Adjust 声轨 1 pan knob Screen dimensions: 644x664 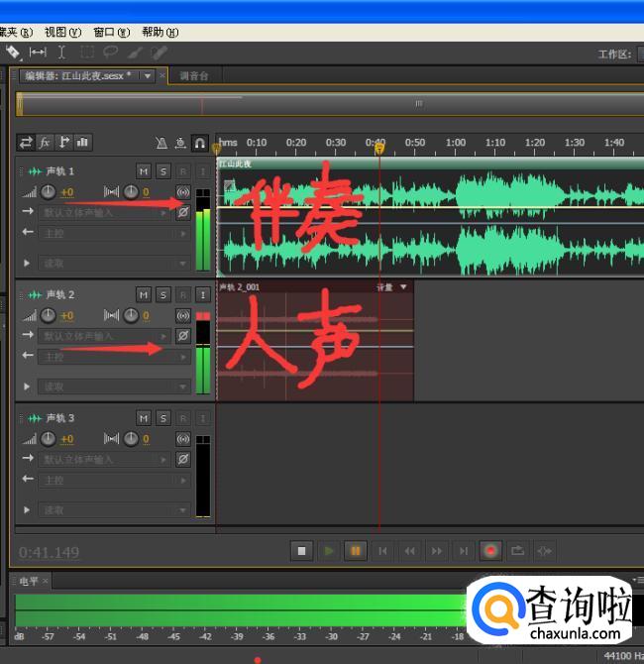pyautogui.click(x=131, y=192)
